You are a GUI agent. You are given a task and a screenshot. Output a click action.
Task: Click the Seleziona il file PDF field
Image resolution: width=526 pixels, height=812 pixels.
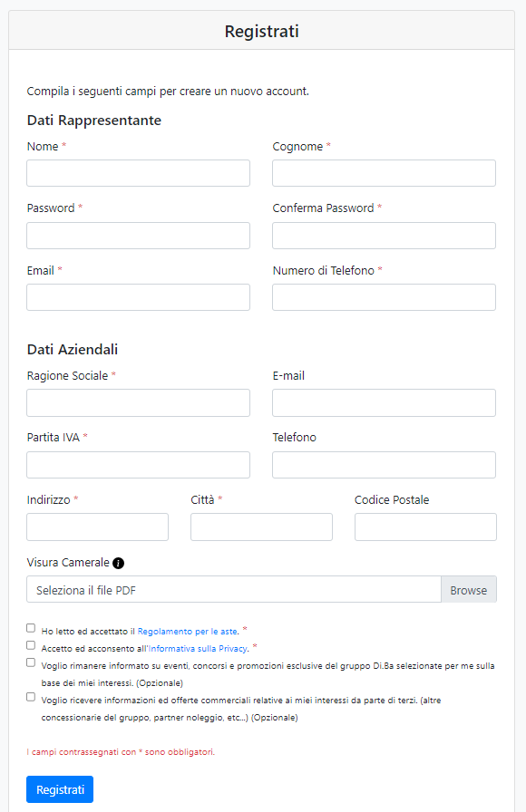[x=234, y=589]
